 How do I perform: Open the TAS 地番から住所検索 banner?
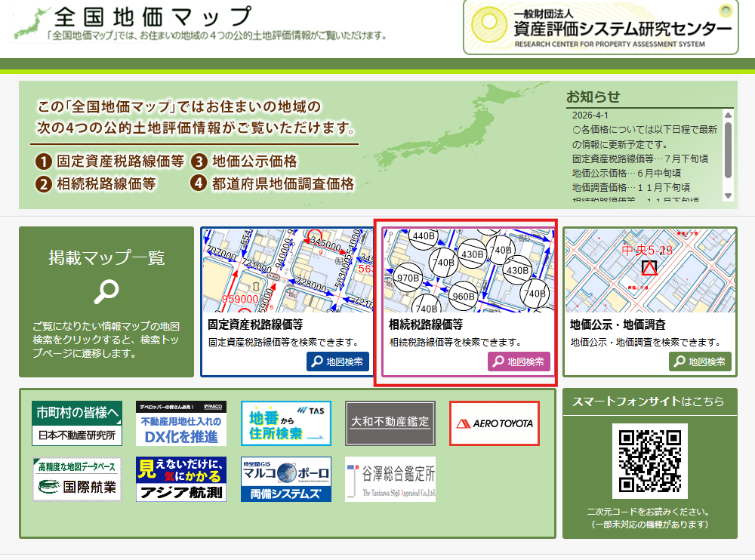tap(286, 423)
